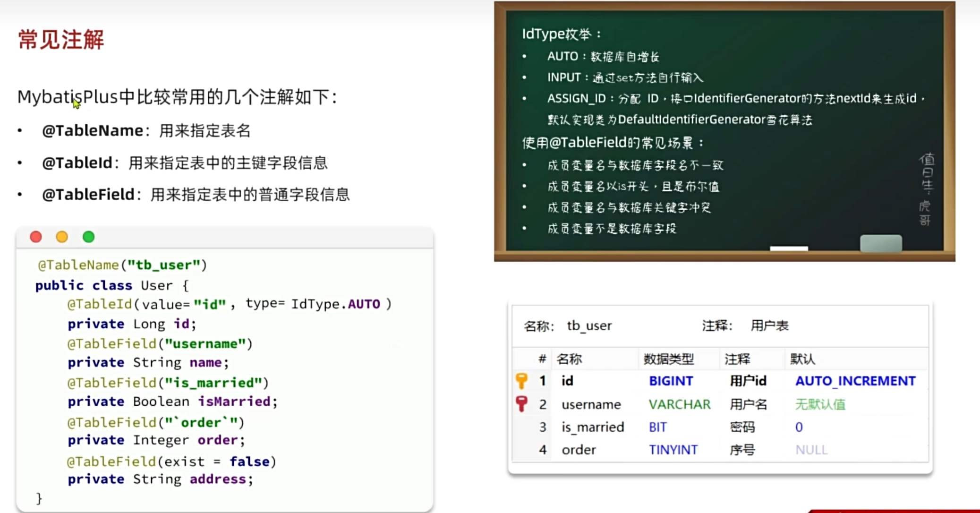The height and width of the screenshot is (513, 980).
Task: Click IdType.AUTO text in code
Action: 335,304
